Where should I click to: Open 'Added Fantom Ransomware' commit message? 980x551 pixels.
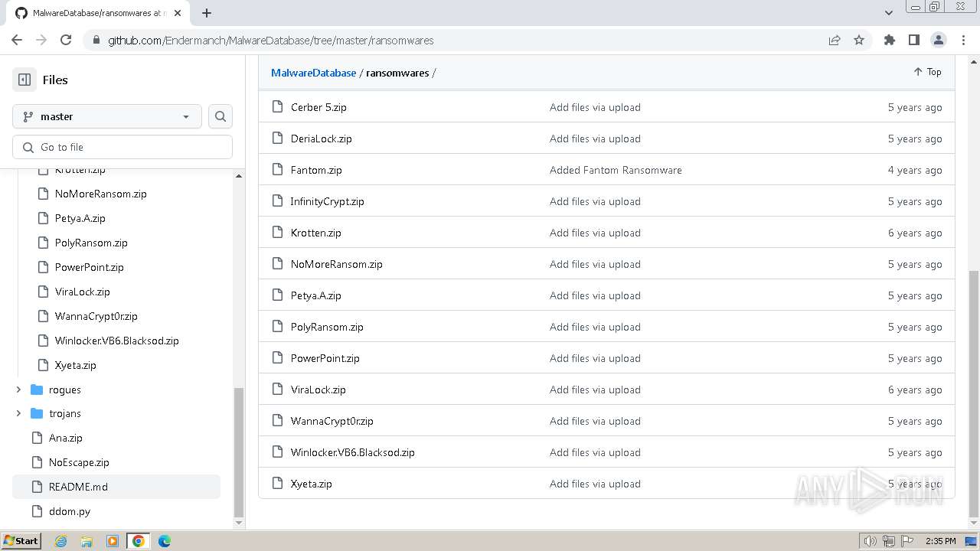click(x=616, y=170)
